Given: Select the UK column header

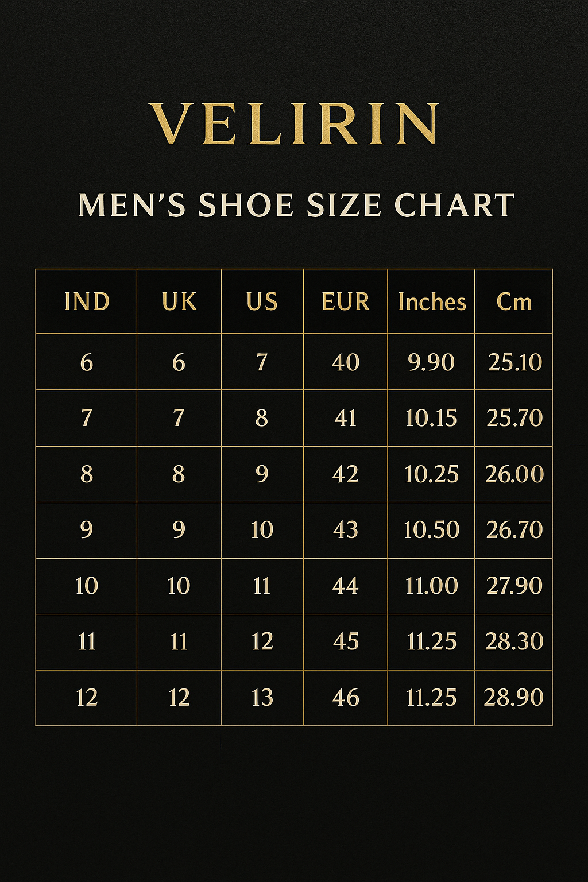Looking at the screenshot, I should coord(179,302).
